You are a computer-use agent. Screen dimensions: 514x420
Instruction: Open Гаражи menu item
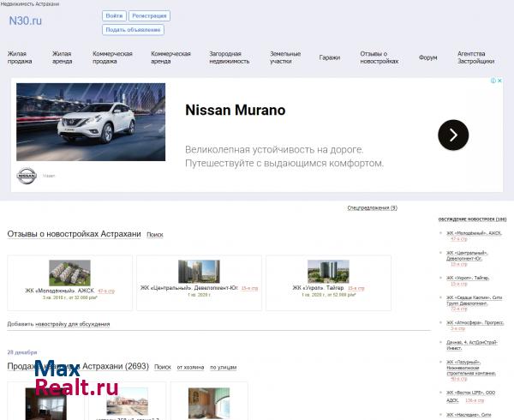[x=330, y=57]
